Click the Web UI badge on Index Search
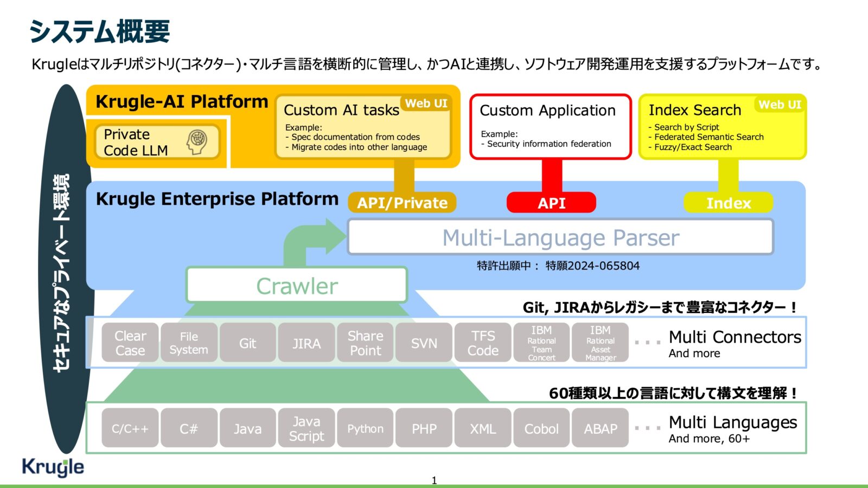This screenshot has height=488, width=868. (x=780, y=105)
